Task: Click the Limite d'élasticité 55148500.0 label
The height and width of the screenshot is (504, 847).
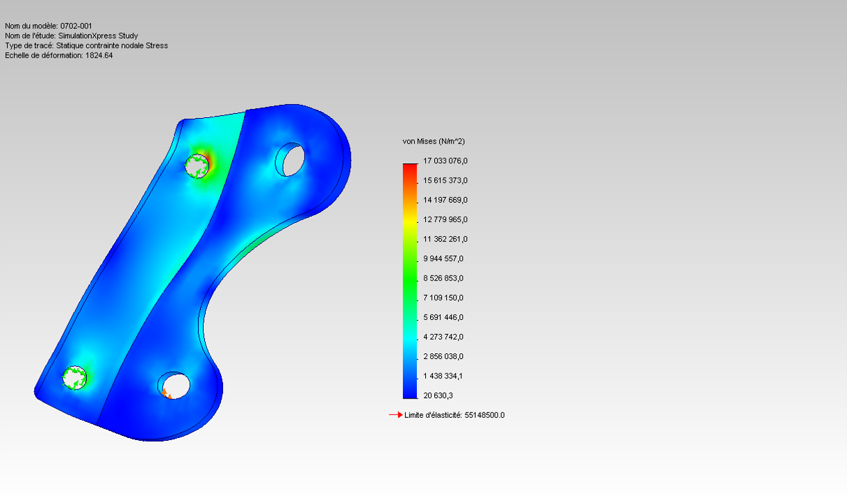Action: [x=454, y=415]
